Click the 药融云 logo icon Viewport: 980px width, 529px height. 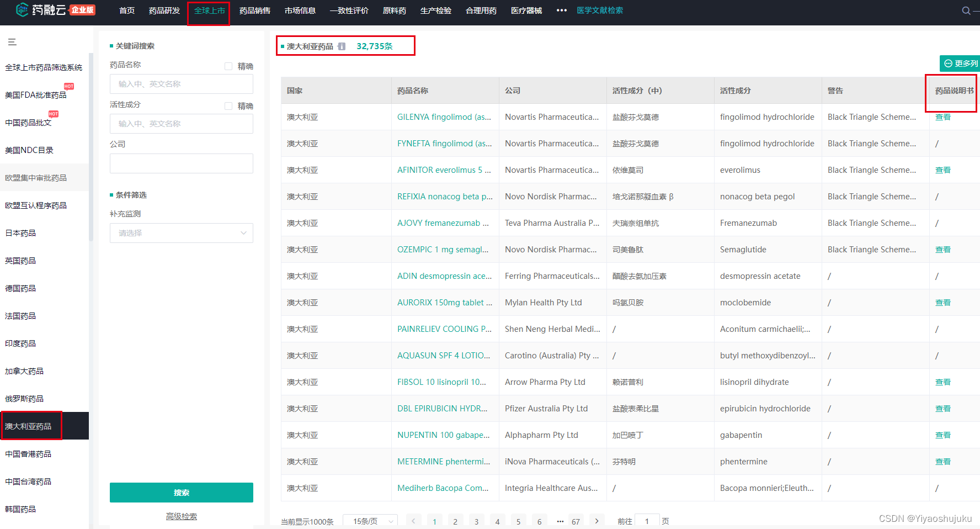(x=22, y=9)
